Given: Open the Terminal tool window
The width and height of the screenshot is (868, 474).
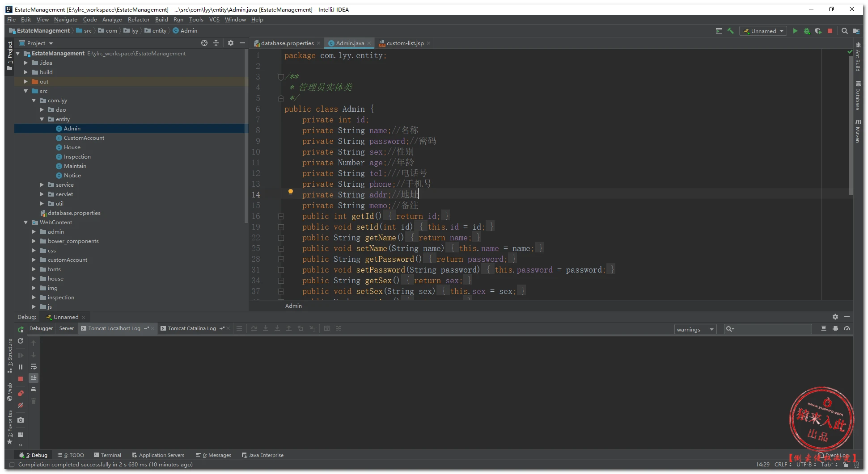Looking at the screenshot, I should click(x=107, y=455).
